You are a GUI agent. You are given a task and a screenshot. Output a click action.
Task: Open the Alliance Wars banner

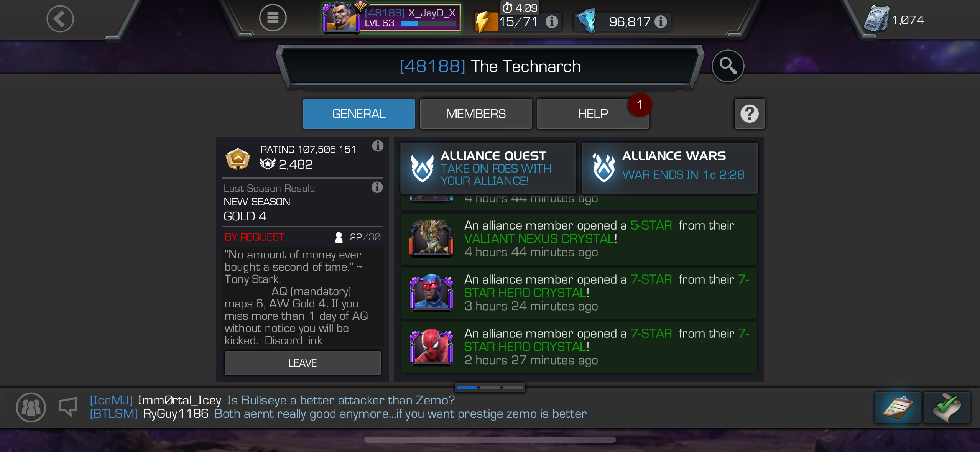(669, 168)
